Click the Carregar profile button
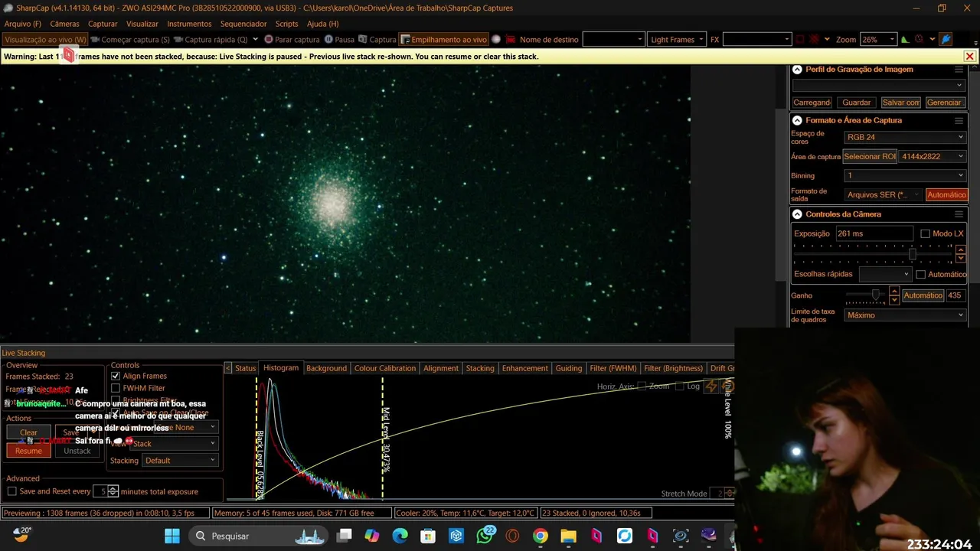Image resolution: width=980 pixels, height=551 pixels. 812,103
